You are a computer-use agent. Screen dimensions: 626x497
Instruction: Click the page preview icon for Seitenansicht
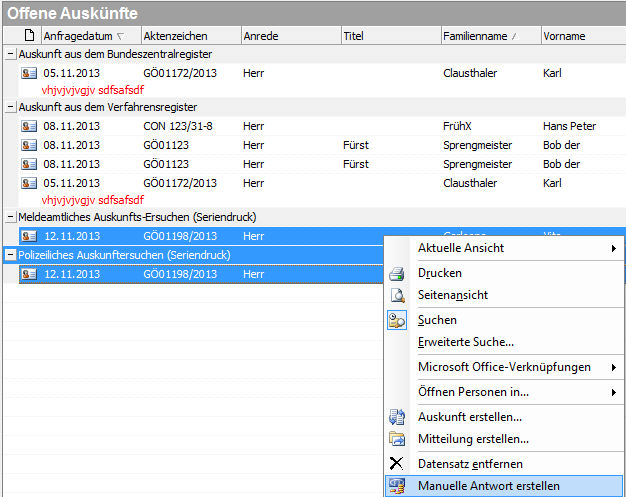click(397, 295)
